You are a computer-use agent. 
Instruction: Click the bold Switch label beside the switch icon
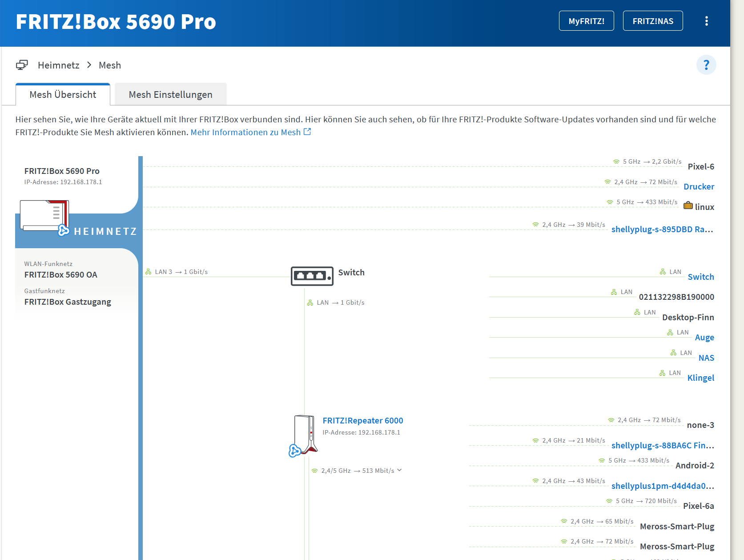(x=351, y=272)
